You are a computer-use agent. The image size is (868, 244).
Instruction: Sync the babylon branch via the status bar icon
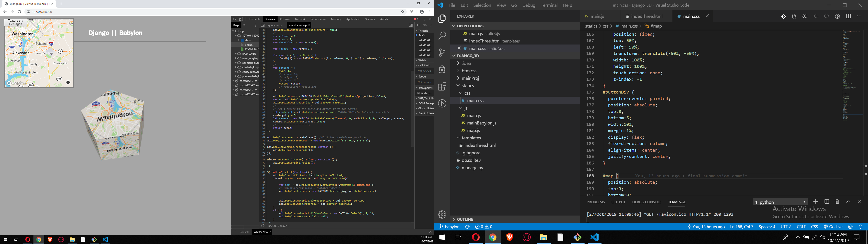(x=467, y=227)
